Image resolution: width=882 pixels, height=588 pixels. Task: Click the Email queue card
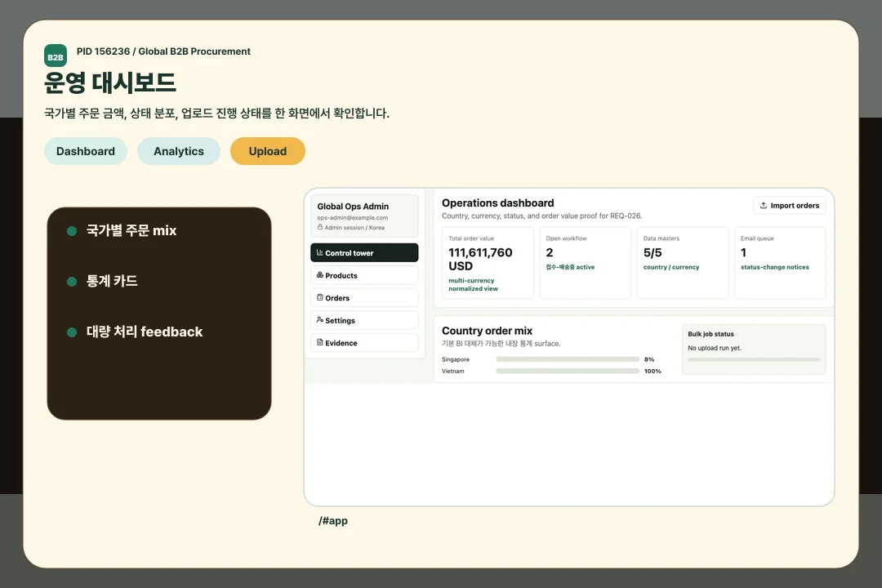tap(780, 263)
